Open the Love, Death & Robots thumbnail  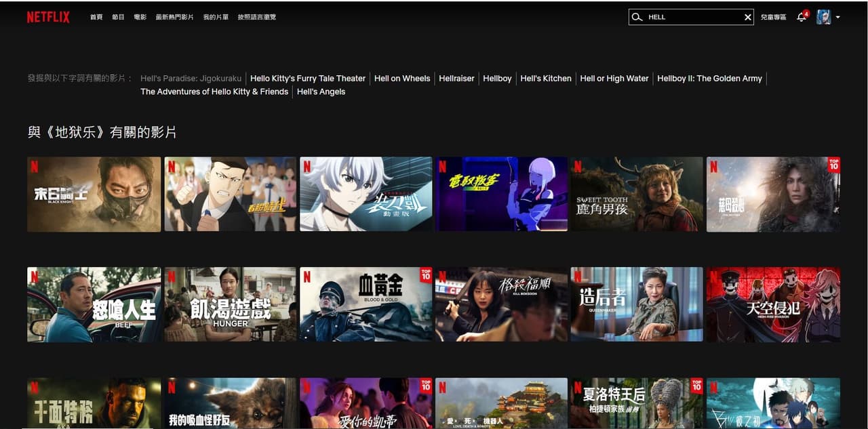(502, 403)
